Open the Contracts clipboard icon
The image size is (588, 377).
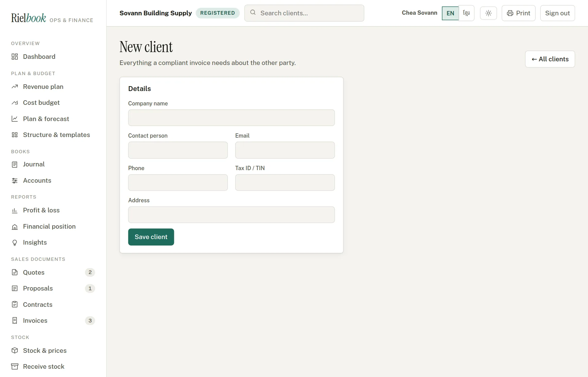(x=15, y=304)
